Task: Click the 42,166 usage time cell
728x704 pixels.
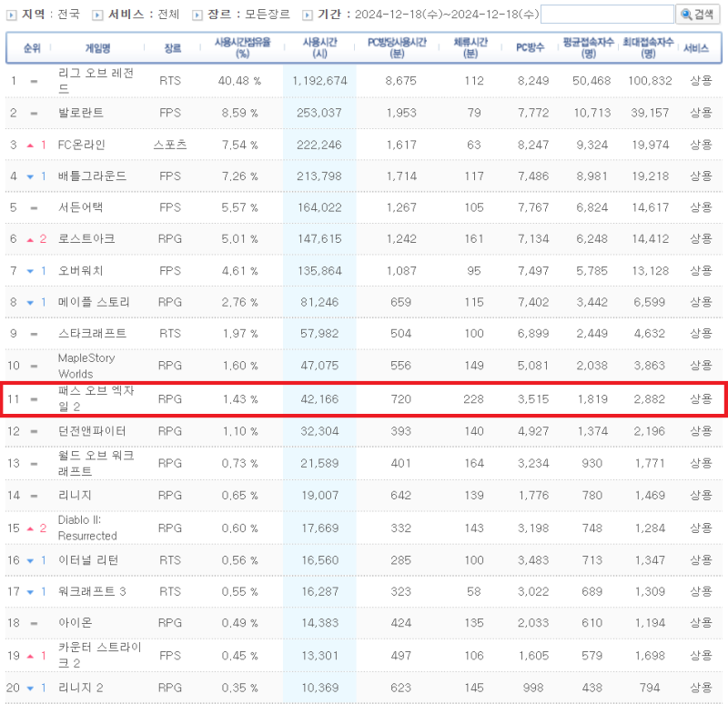Action: tap(319, 399)
